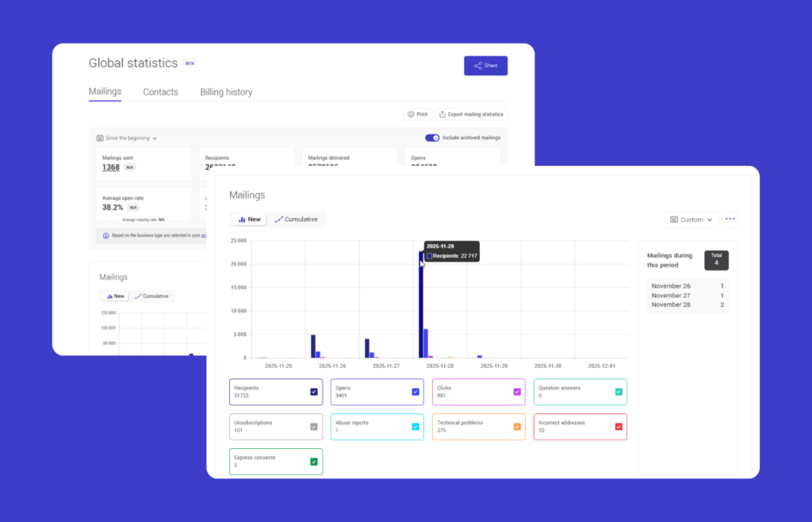Click the info icon beside business type note
812x522 pixels.
click(105, 236)
